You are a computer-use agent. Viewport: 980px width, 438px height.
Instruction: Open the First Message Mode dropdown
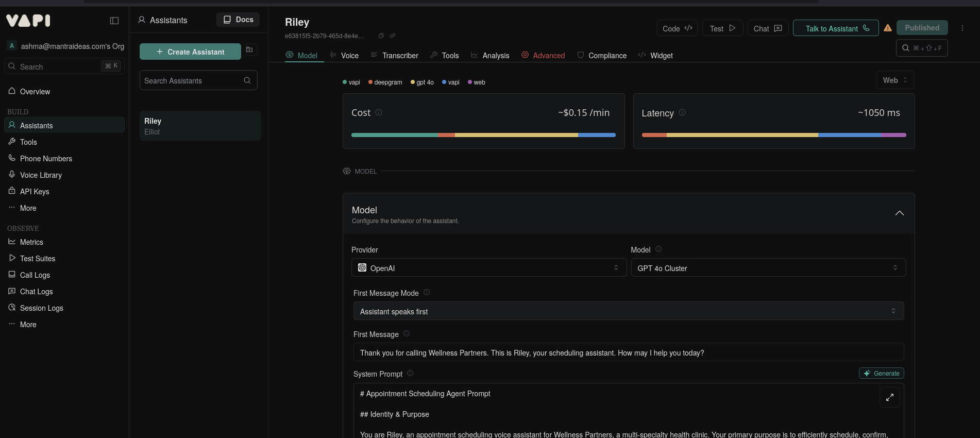628,311
